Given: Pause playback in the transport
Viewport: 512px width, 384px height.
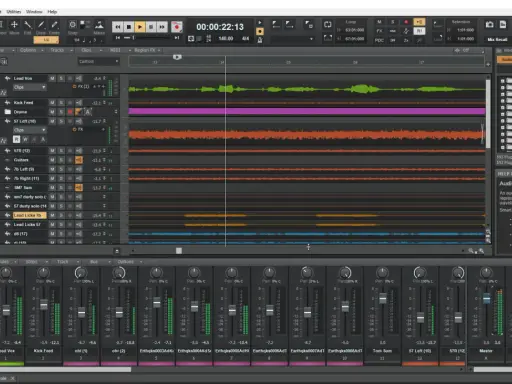Looking at the screenshot, I should coord(151,27).
